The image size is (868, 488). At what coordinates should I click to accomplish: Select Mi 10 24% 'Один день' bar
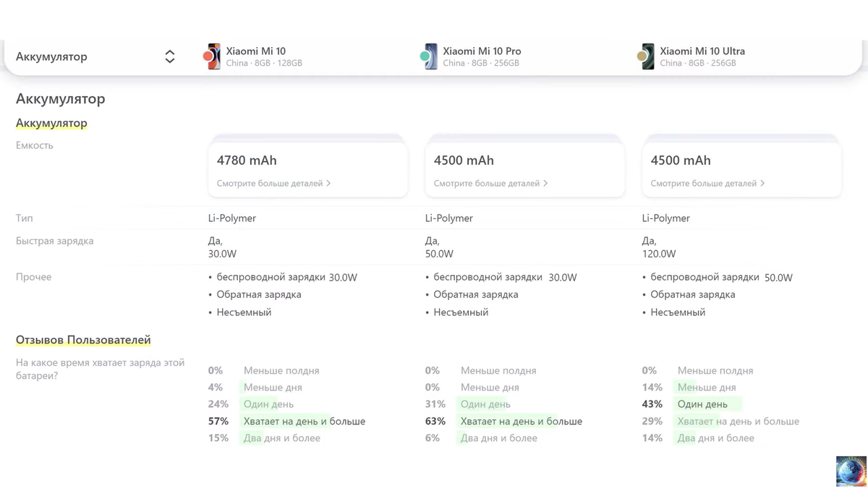(x=268, y=404)
